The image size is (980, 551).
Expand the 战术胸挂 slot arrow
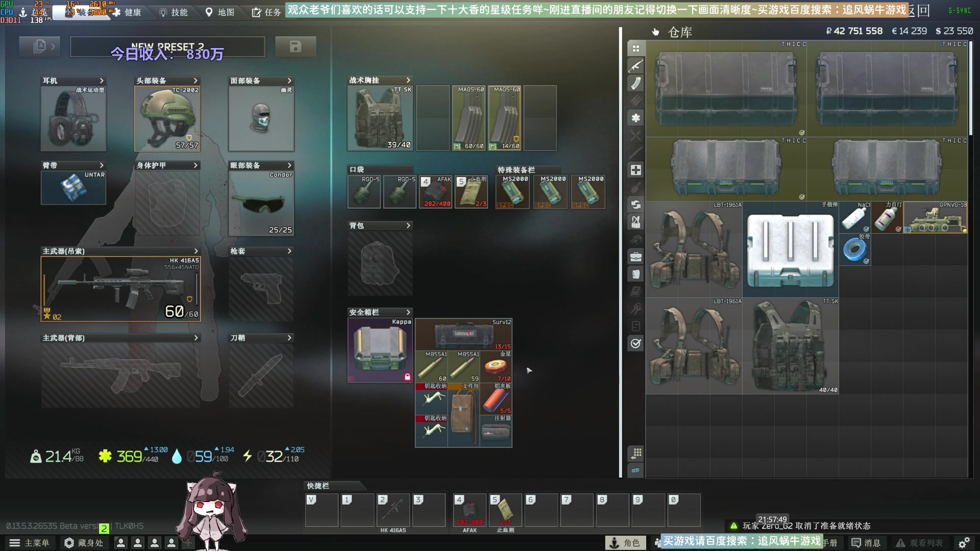click(x=408, y=80)
